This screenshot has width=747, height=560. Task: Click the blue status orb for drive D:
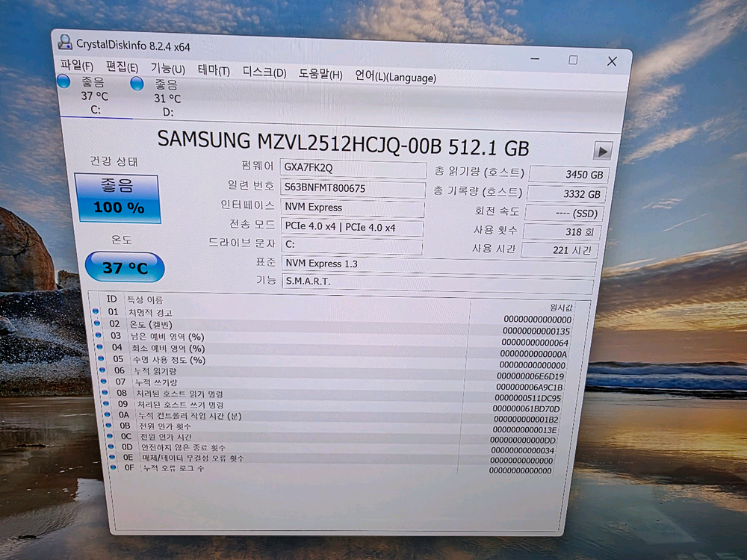click(x=137, y=84)
